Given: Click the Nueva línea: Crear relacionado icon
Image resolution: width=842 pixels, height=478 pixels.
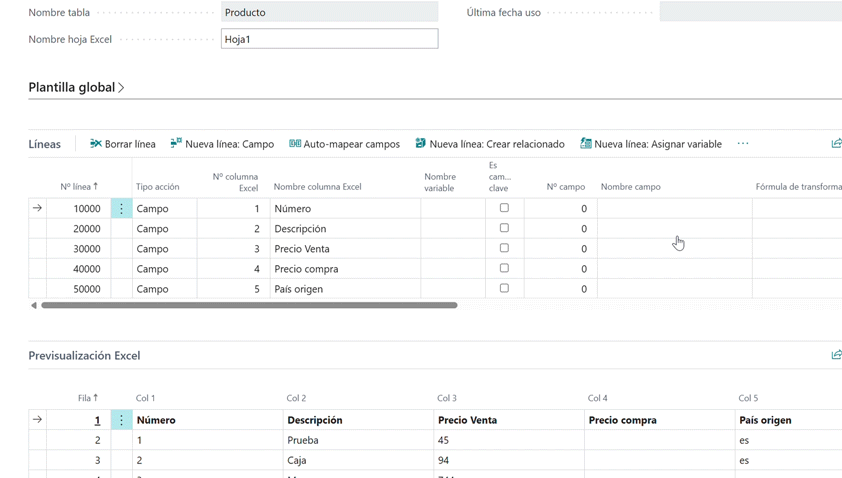Looking at the screenshot, I should click(421, 144).
